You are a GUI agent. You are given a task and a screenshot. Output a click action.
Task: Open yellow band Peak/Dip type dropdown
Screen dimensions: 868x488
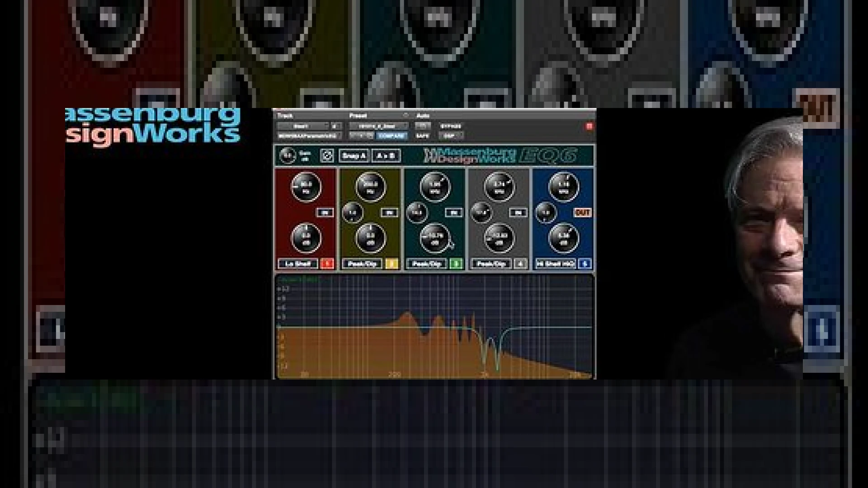tap(363, 264)
